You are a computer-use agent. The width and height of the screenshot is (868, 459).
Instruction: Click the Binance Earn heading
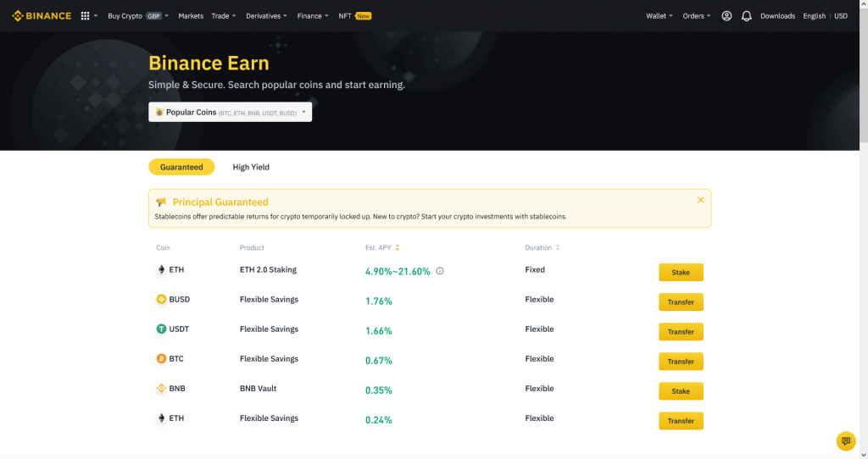209,63
